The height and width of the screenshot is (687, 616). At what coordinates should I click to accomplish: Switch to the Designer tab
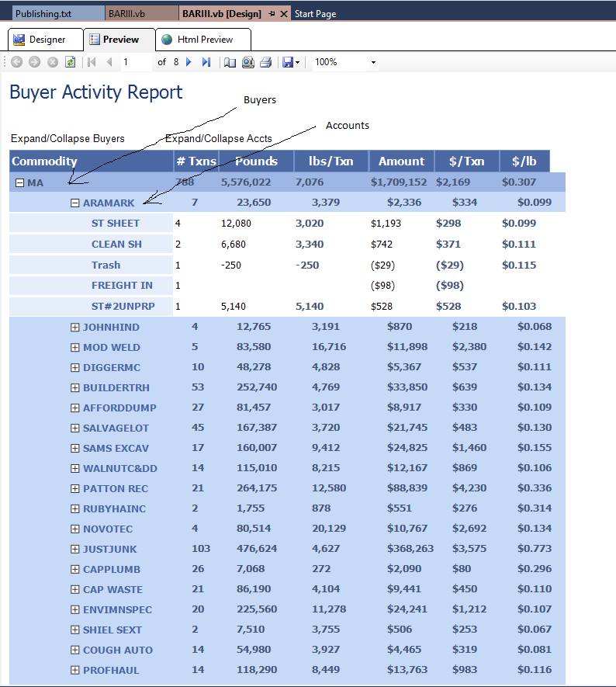click(40, 40)
